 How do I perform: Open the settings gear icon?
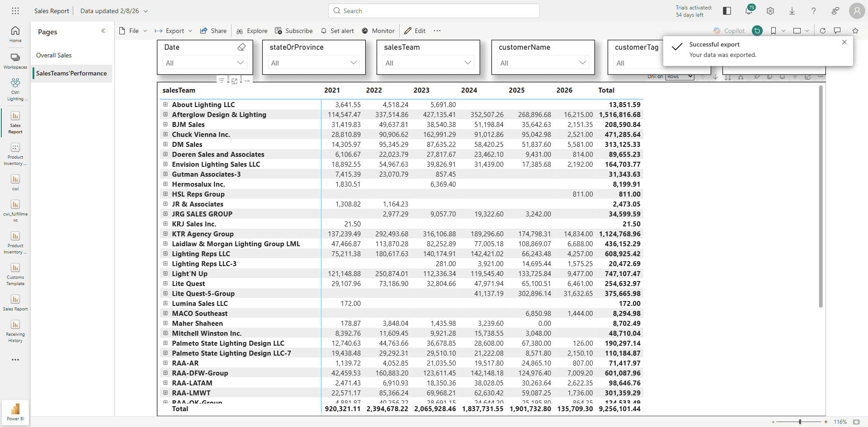(770, 11)
